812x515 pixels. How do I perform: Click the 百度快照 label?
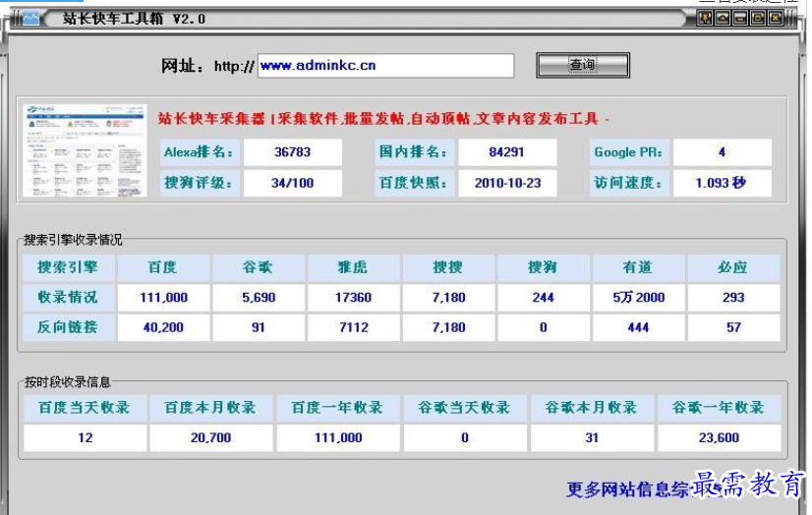[x=414, y=183]
